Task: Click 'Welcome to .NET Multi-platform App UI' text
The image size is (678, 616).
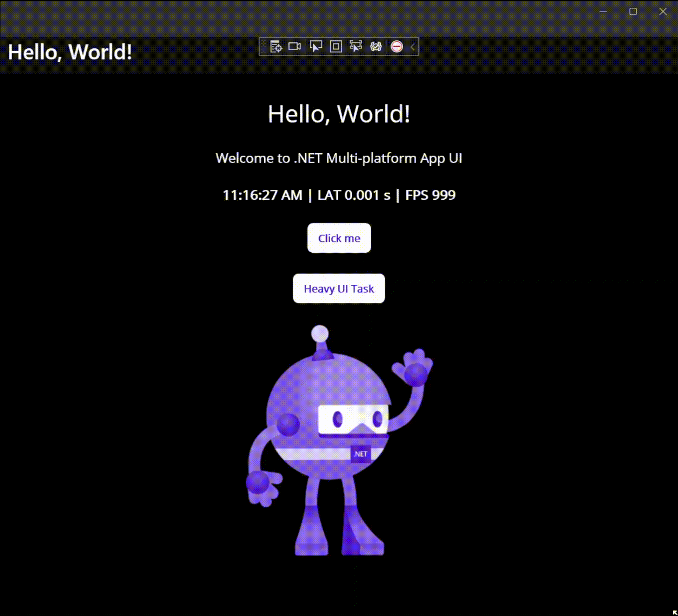Action: pyautogui.click(x=339, y=158)
